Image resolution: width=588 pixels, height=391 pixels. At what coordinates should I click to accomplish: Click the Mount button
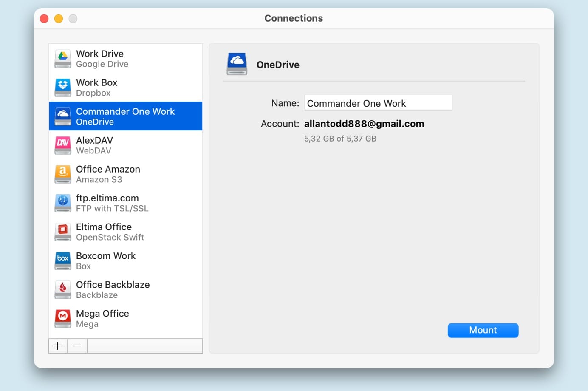[x=483, y=330]
